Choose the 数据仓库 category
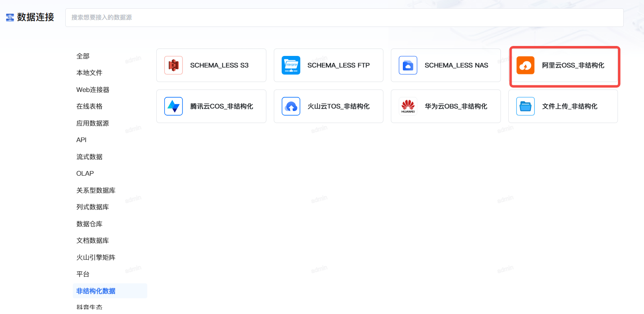 pyautogui.click(x=89, y=224)
